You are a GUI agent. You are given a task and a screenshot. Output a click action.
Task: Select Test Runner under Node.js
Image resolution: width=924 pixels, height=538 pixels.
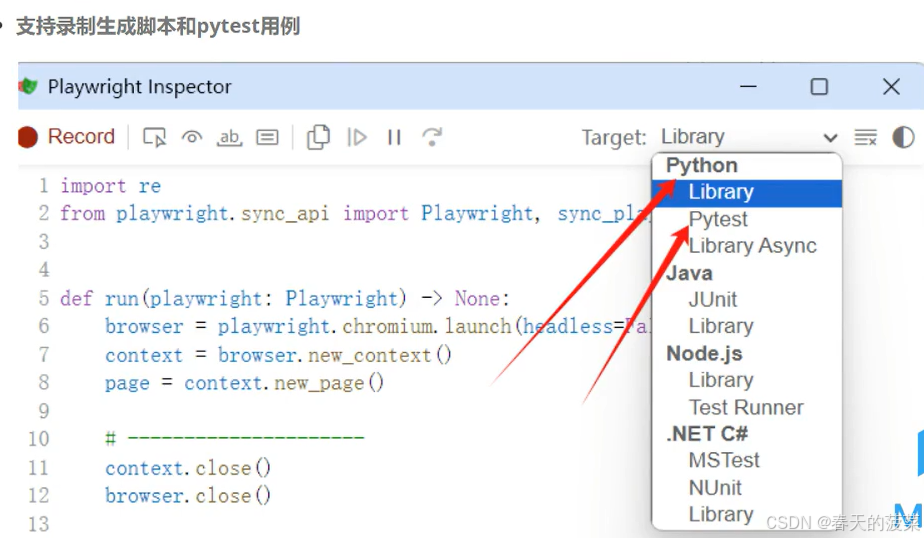746,407
